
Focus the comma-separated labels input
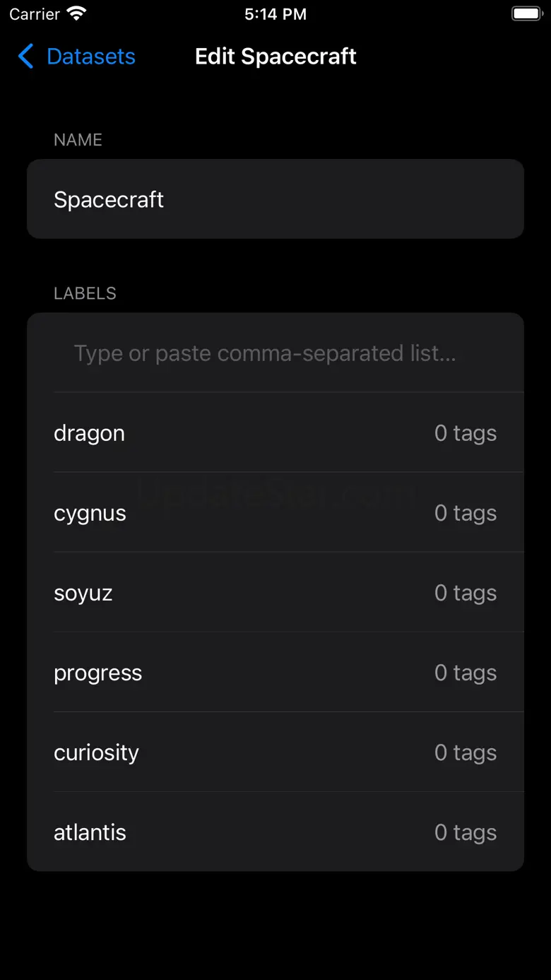tap(275, 353)
